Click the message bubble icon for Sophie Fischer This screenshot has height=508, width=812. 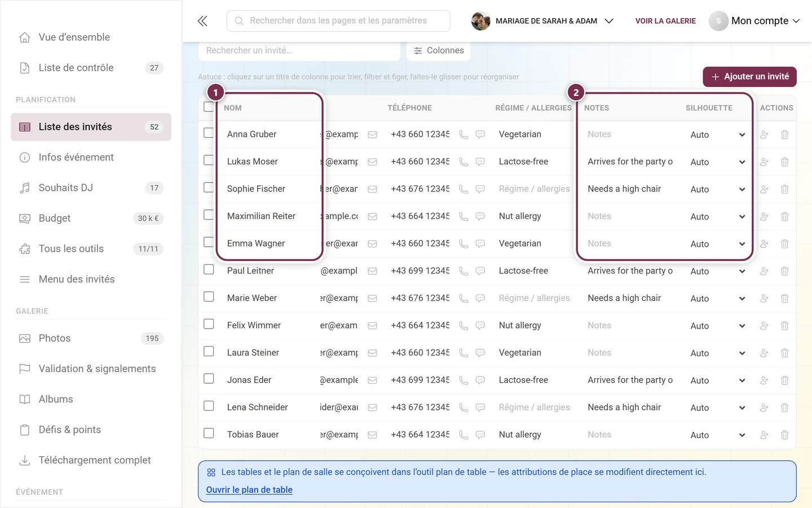(480, 189)
